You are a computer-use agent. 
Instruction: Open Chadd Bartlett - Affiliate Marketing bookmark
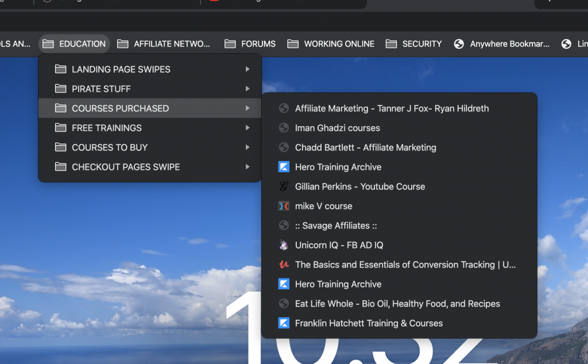click(400, 148)
